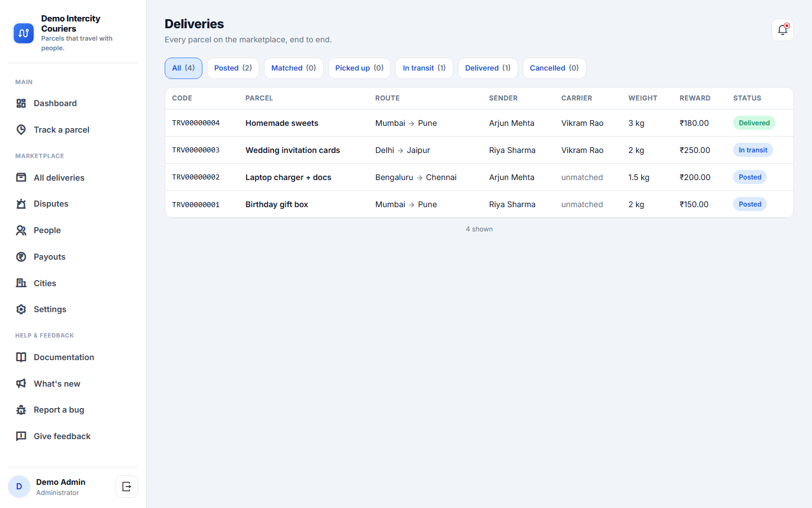Open Homemade sweets parcel
812x508 pixels.
(282, 123)
